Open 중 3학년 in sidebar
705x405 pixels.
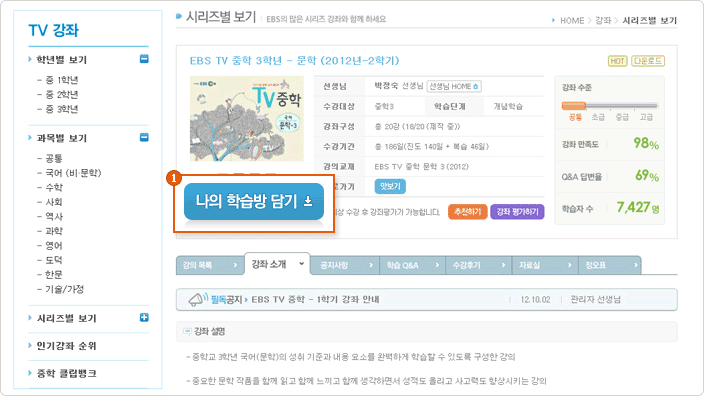pos(62,109)
